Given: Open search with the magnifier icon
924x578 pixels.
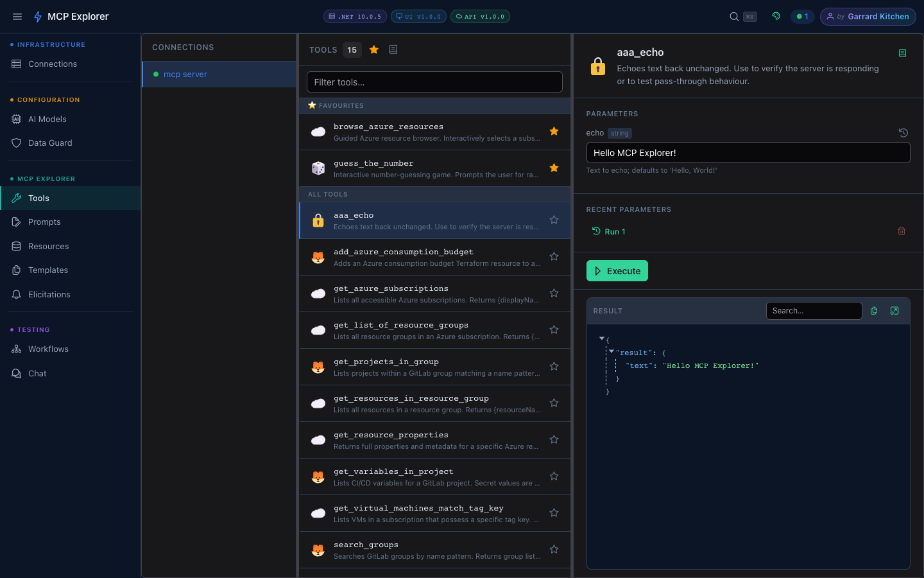Looking at the screenshot, I should [x=733, y=17].
